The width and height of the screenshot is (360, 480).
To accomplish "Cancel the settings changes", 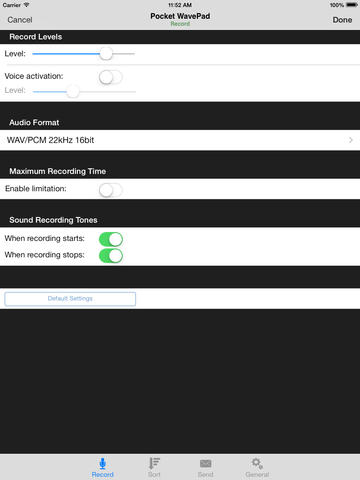I will pyautogui.click(x=20, y=20).
